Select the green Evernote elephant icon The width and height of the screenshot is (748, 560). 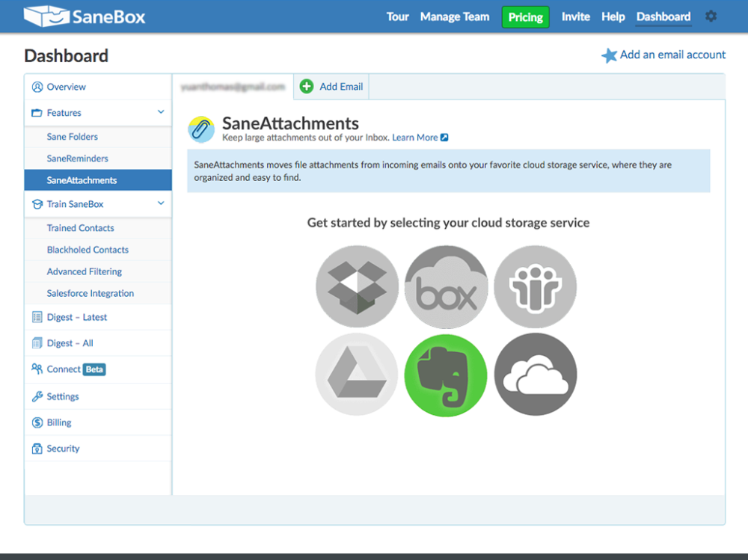[446, 375]
